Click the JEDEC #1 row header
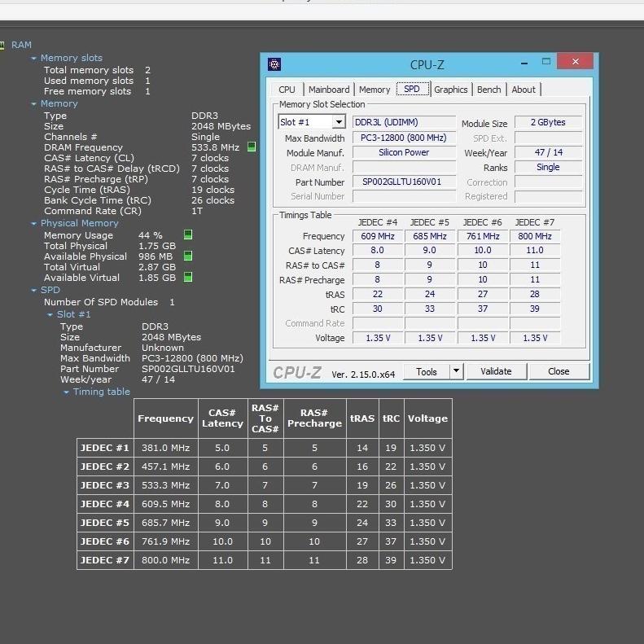 click(105, 448)
